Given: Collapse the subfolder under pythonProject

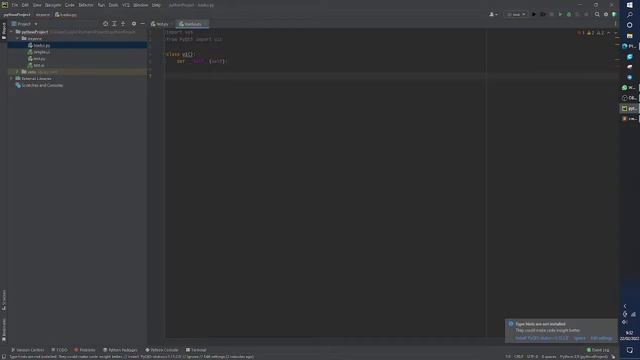Looking at the screenshot, I should point(18,38).
